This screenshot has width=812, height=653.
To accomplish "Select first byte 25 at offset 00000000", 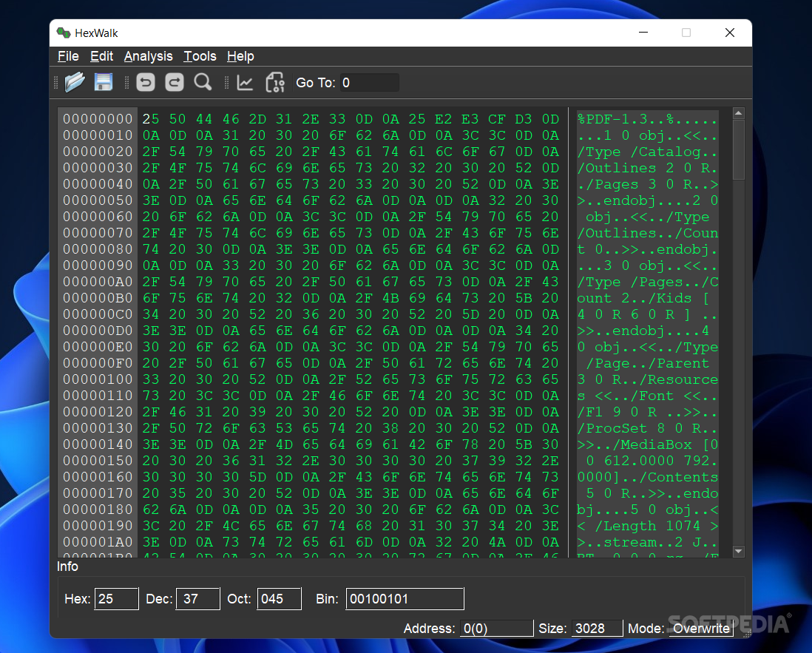I will [x=151, y=119].
